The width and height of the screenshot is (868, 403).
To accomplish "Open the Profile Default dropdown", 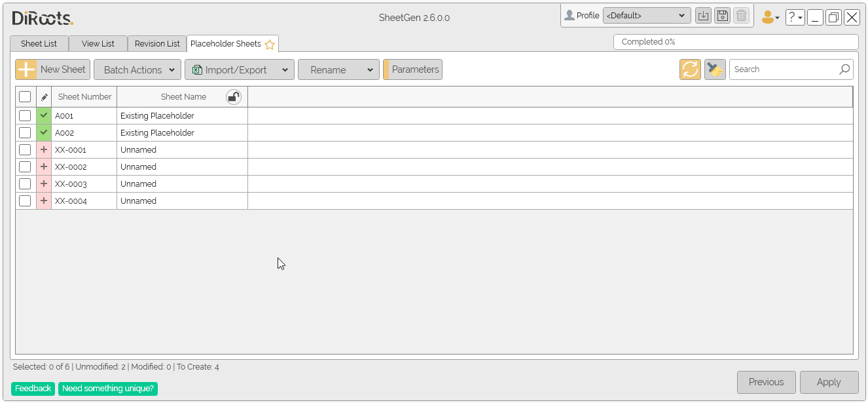I will click(x=647, y=15).
